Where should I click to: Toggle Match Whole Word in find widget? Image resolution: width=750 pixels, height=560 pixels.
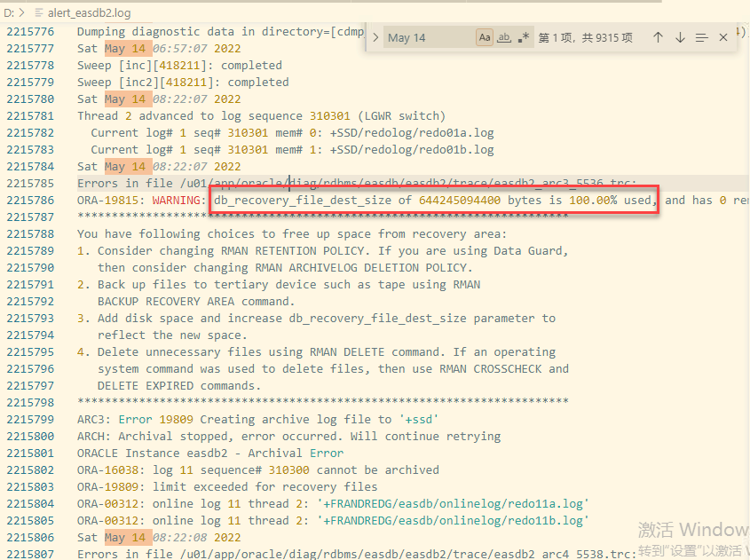point(503,37)
